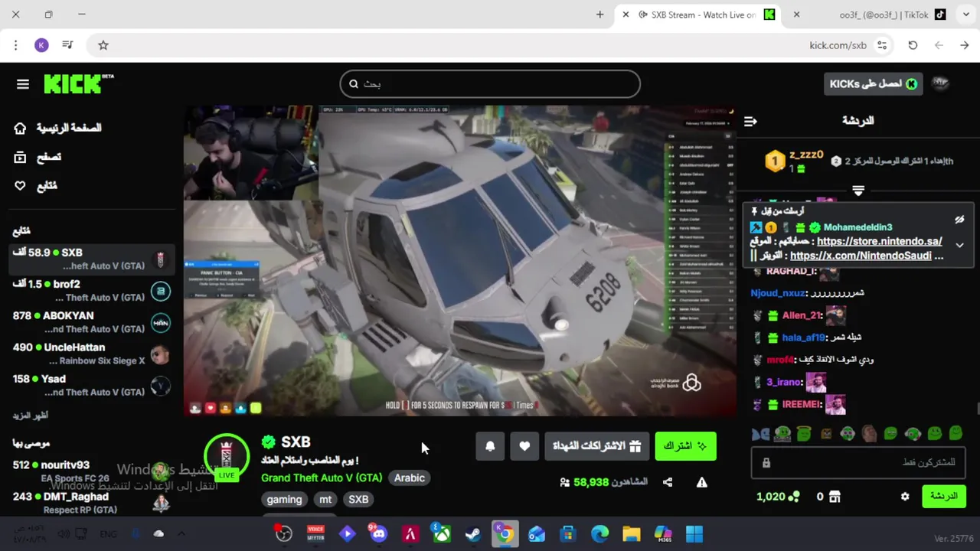This screenshot has height=551, width=980.
Task: Open Discord from the taskbar
Action: point(378,533)
